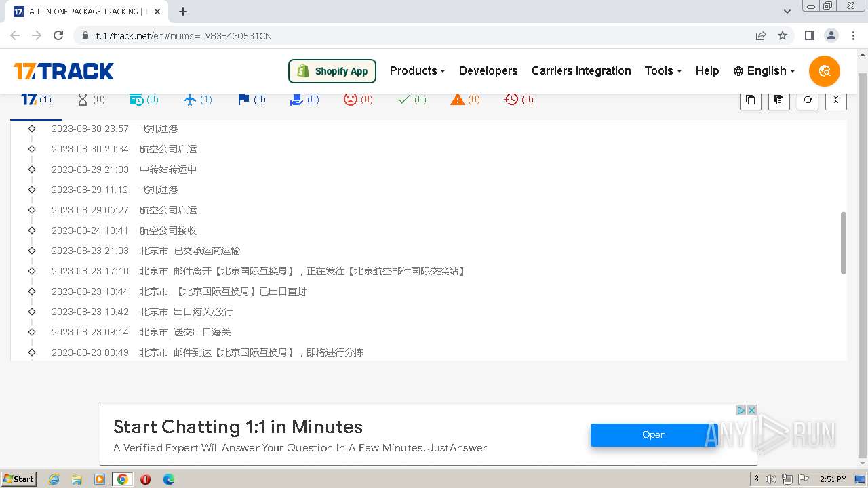
Task: Open the tab search chevron
Action: coord(787,12)
